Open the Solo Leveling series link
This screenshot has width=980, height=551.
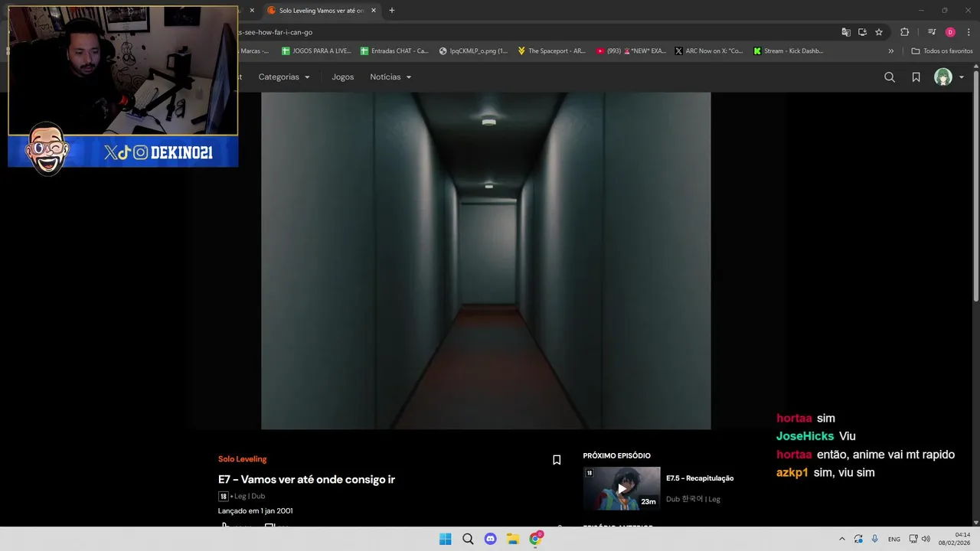pos(242,459)
